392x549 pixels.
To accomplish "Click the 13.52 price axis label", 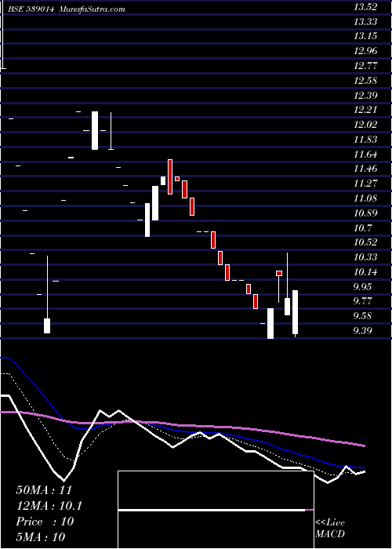I will [365, 7].
